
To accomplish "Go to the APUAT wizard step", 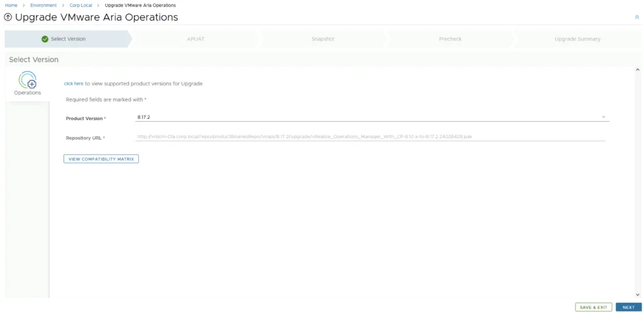I will point(196,39).
